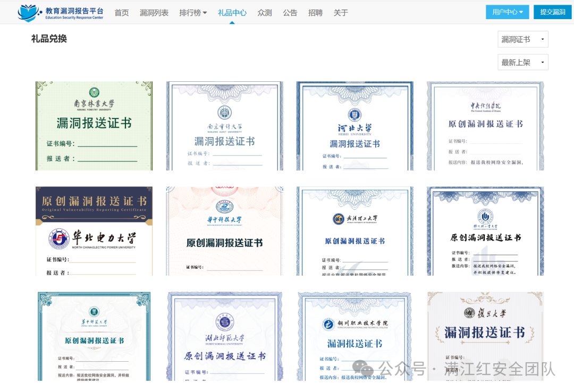This screenshot has height=392, width=574.
Task: Open the 武汉理工大学 certificate thumbnail
Action: (x=354, y=231)
